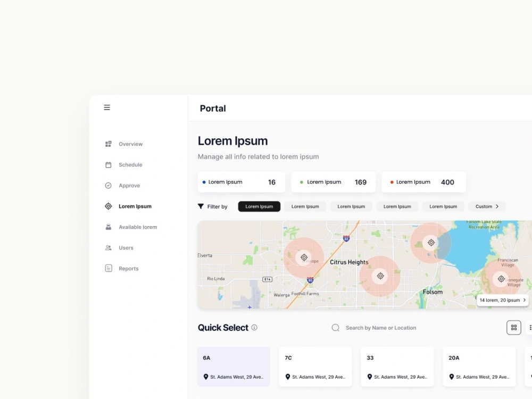The width and height of the screenshot is (532, 399).
Task: Switch to grid view layout
Action: [x=514, y=327]
